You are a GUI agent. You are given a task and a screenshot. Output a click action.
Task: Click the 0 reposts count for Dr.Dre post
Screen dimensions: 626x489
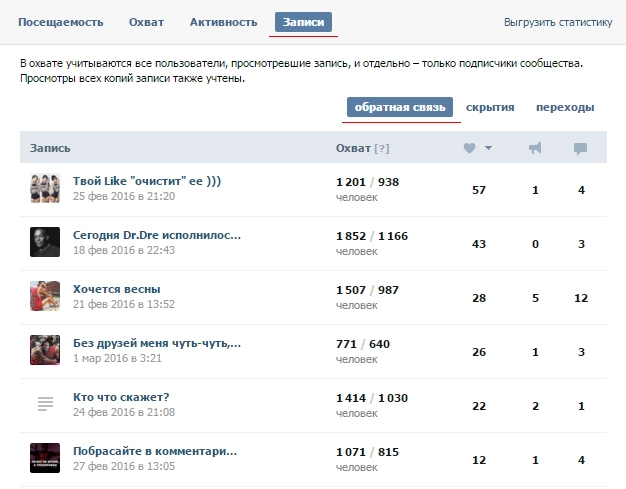pyautogui.click(x=535, y=244)
